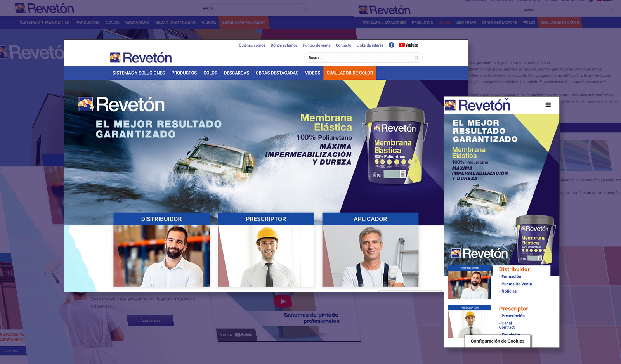The height and width of the screenshot is (364, 621).
Task: Select the Aplicador card header
Action: click(370, 219)
